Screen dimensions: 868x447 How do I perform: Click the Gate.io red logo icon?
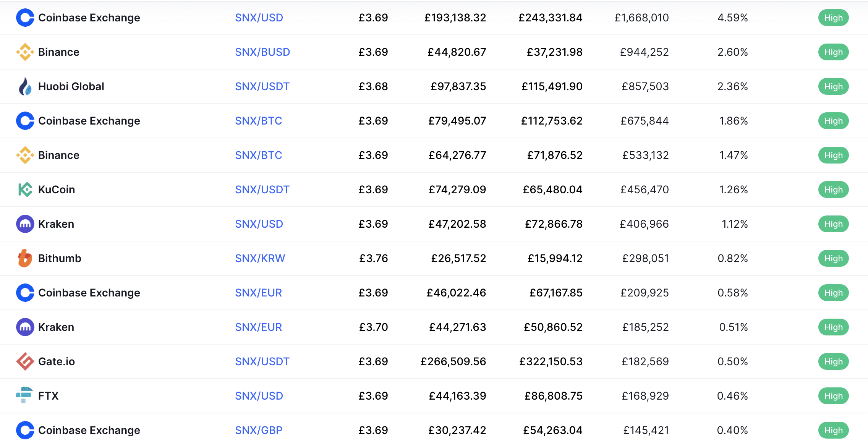pyautogui.click(x=25, y=361)
